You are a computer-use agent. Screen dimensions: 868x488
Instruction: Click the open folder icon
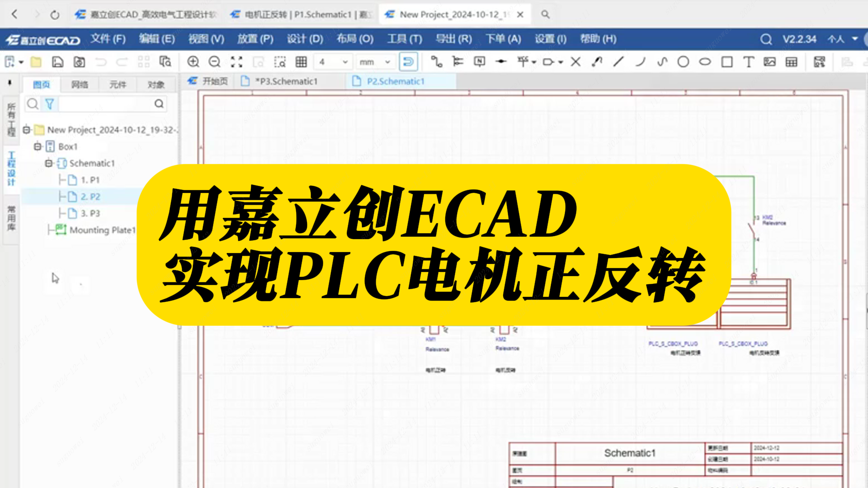click(36, 62)
